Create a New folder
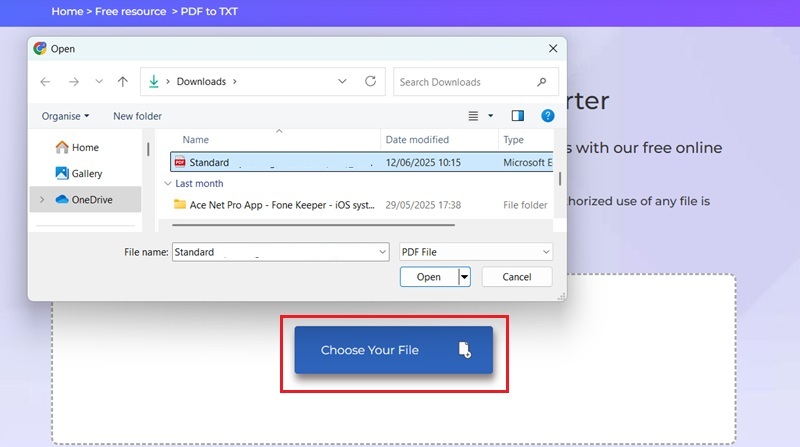Image resolution: width=800 pixels, height=447 pixels. [x=137, y=116]
